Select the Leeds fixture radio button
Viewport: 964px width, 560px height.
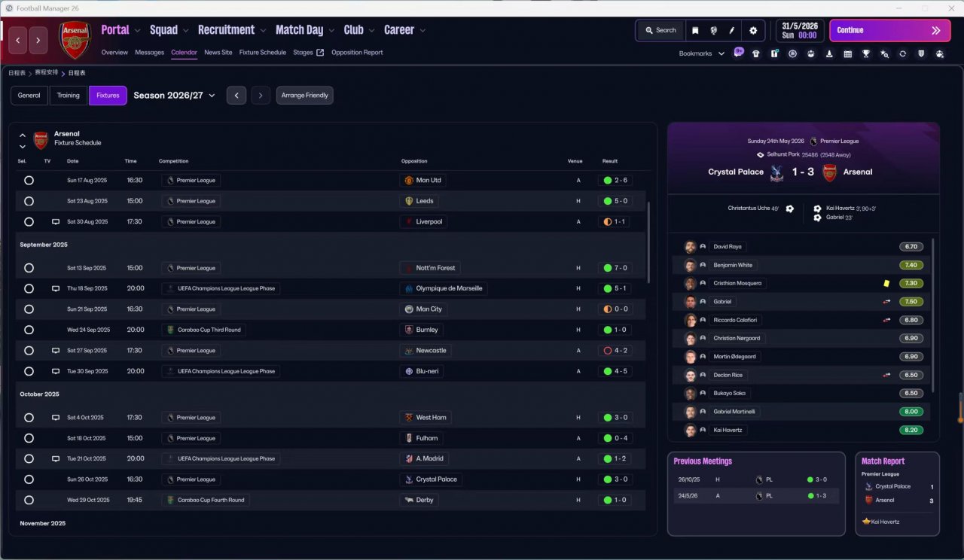[x=29, y=201]
